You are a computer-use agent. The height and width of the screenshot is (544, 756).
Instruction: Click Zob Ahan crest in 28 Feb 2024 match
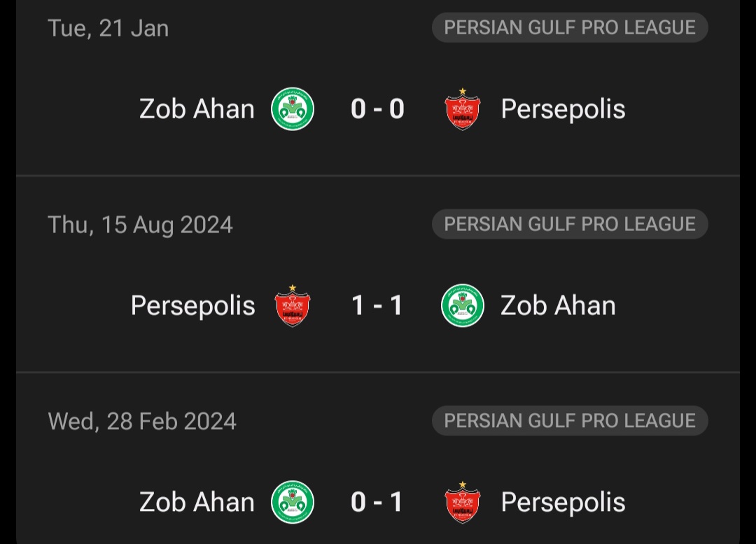(293, 502)
